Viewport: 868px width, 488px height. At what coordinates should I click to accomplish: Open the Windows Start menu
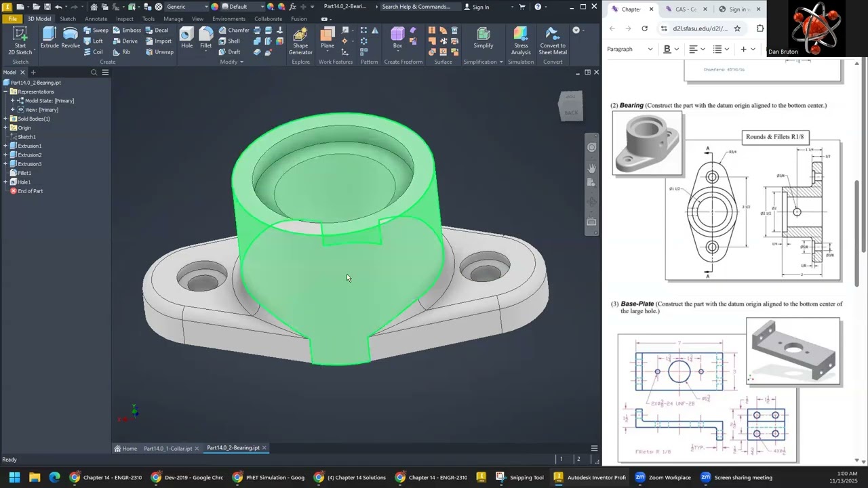[x=14, y=477]
